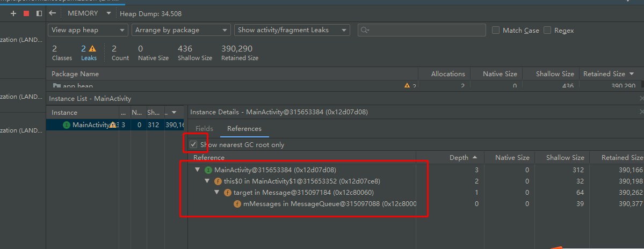Click the field icon beside mMessages
Screen dimensions: 644x249
coord(237,203)
